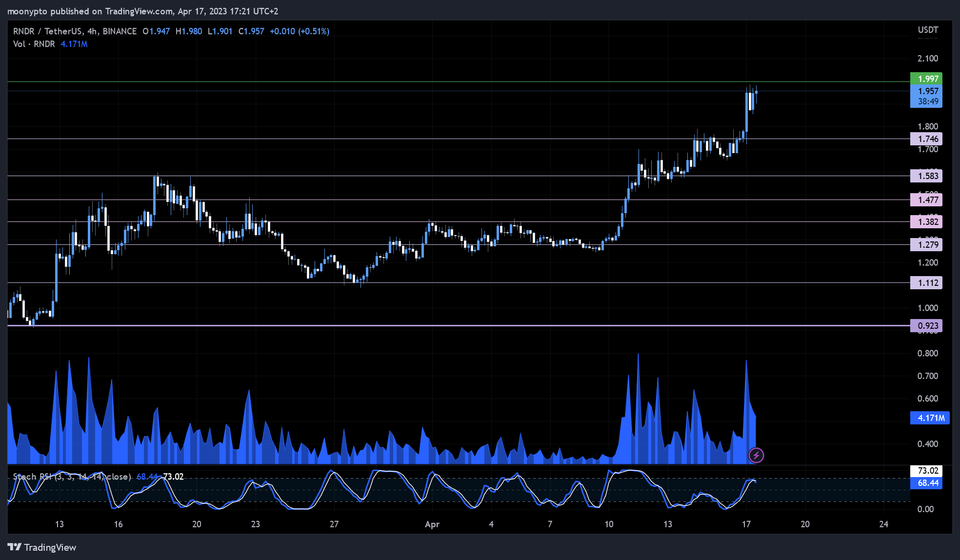
Task: Click the 1.800 price axis tick
Action: 927,126
